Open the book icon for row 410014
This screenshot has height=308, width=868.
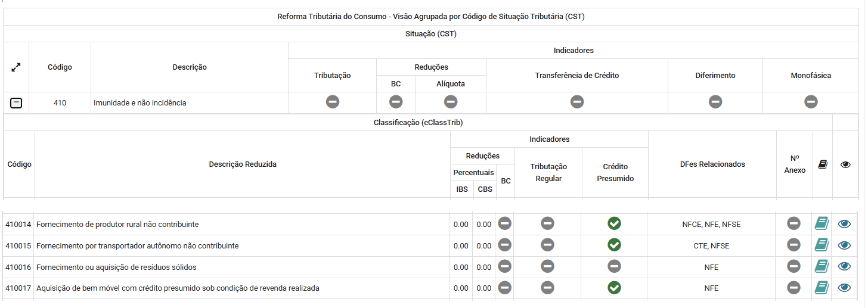tap(822, 224)
